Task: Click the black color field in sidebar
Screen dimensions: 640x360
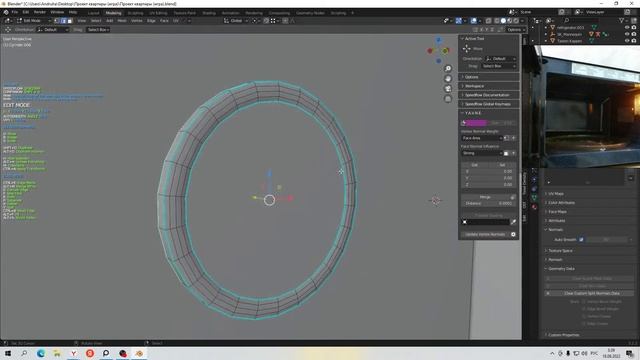Action: [x=485, y=222]
